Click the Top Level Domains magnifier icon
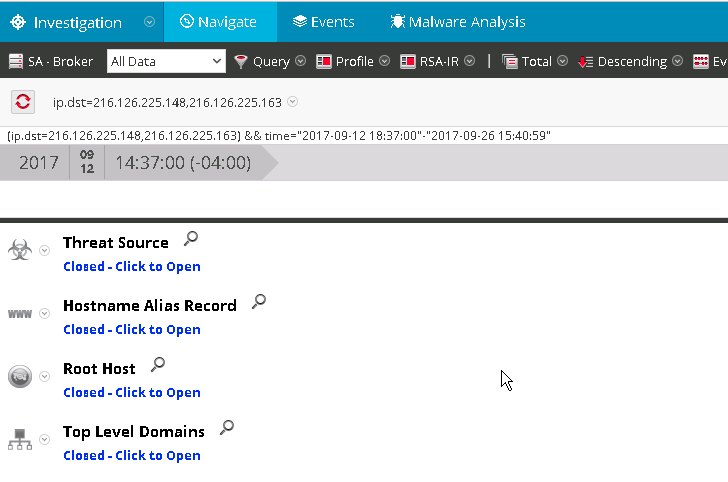The height and width of the screenshot is (482, 728). point(227,428)
